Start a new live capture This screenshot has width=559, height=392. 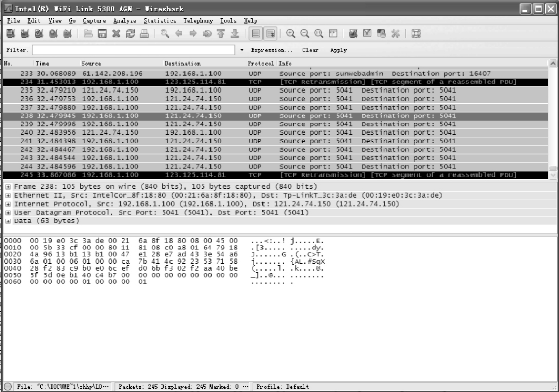pyautogui.click(x=39, y=33)
